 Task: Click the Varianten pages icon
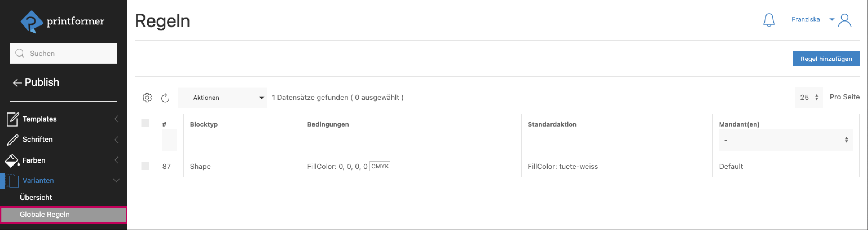12,181
